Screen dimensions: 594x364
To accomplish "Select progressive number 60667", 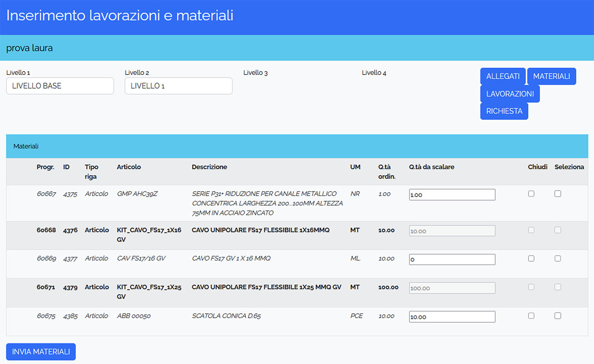I will tap(46, 194).
